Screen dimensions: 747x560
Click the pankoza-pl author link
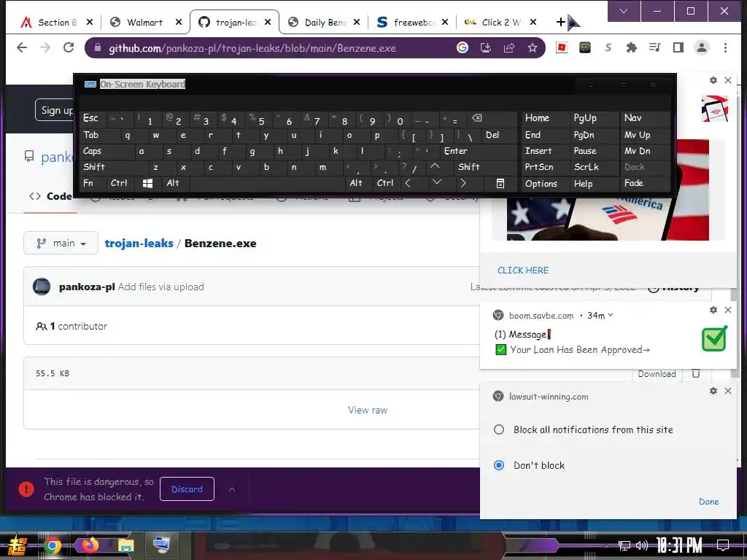(87, 287)
